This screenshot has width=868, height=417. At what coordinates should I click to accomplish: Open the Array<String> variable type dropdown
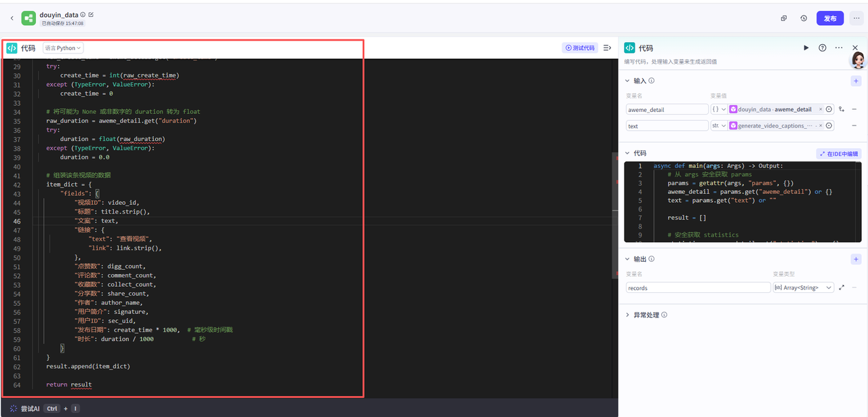(x=803, y=287)
